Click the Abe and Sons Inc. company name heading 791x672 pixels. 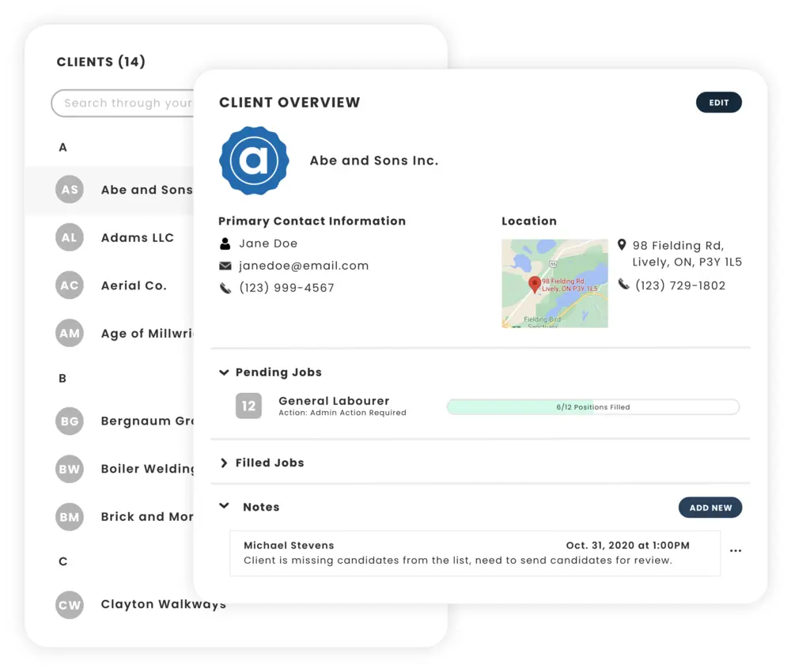[x=374, y=160]
